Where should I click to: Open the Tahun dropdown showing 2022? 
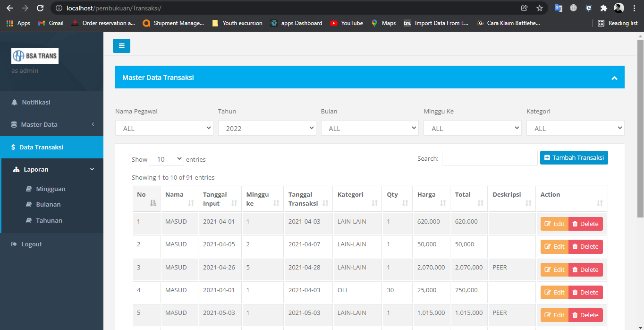[x=267, y=128]
